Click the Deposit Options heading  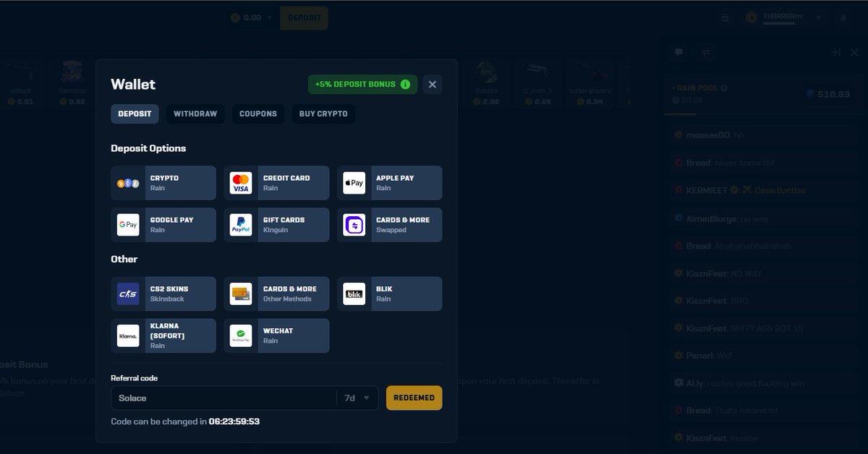pyautogui.click(x=148, y=148)
